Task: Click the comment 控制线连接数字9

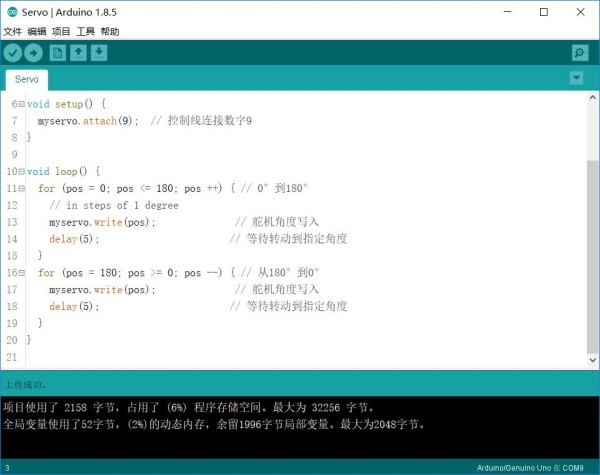Action: pos(210,121)
